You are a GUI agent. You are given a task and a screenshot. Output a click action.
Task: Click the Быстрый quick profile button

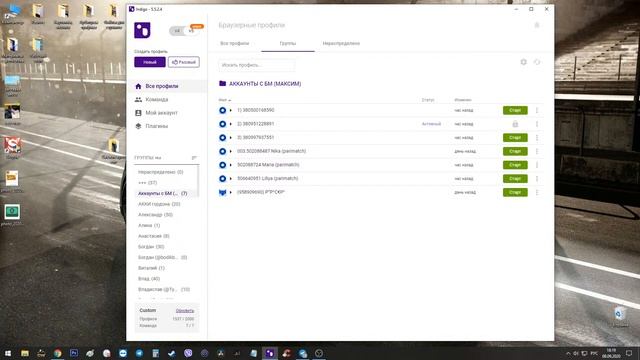click(184, 62)
